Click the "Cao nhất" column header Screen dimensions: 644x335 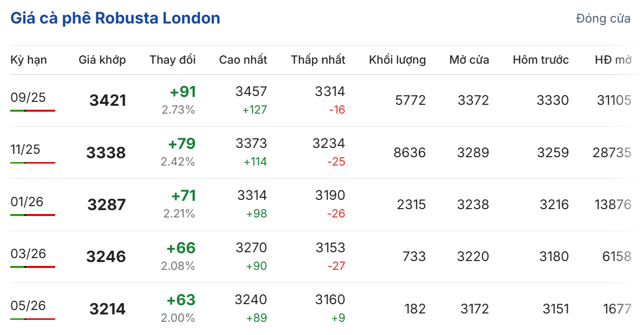point(243,60)
